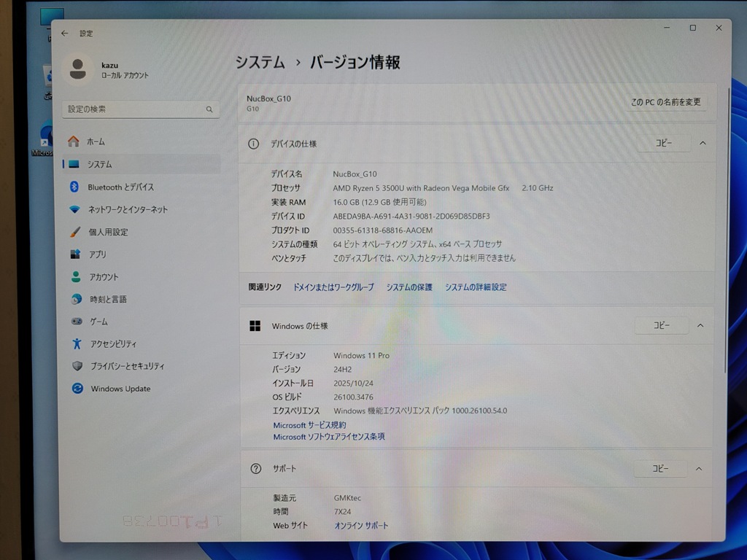Collapse the Windows の仕様 section chevron
747x560 pixels.
(x=700, y=325)
